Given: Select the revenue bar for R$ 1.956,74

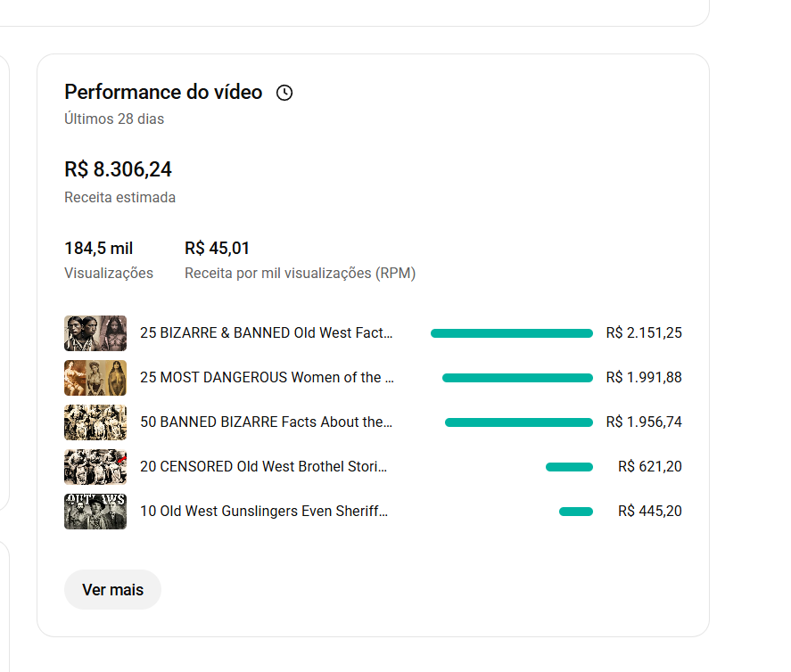Looking at the screenshot, I should 519,422.
